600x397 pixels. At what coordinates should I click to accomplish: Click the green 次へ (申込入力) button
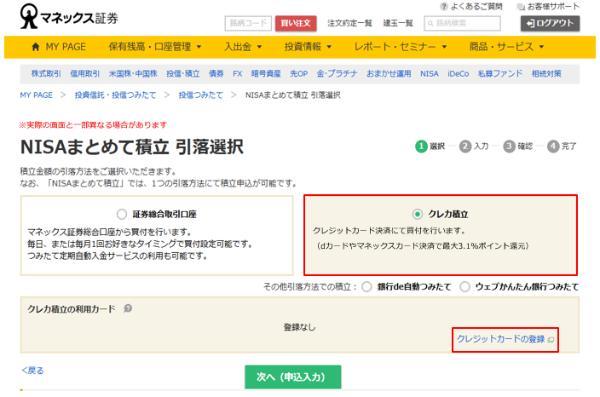pos(293,377)
